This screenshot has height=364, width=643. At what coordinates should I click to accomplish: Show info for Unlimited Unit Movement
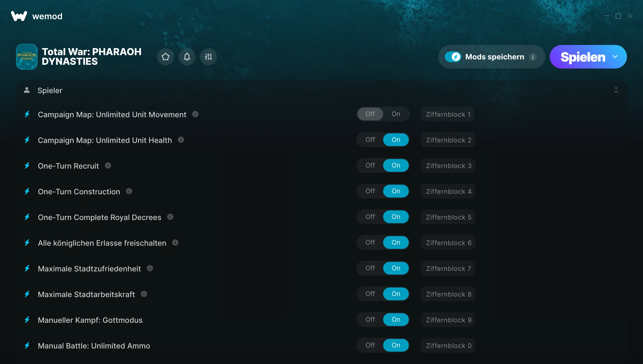click(x=195, y=114)
